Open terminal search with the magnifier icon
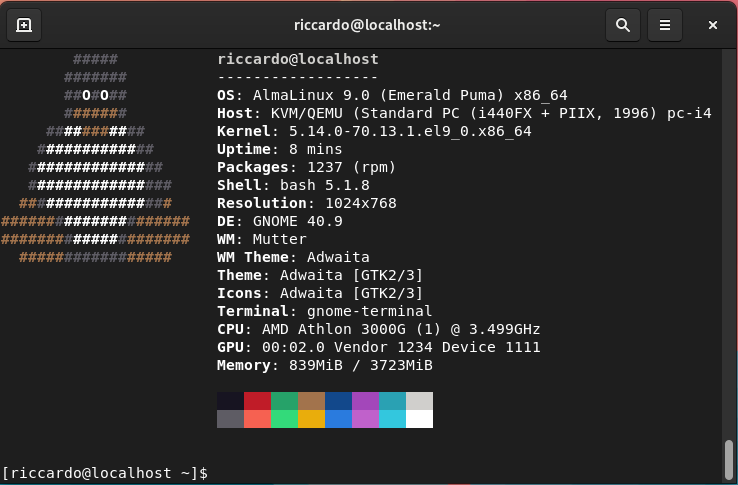 click(623, 25)
